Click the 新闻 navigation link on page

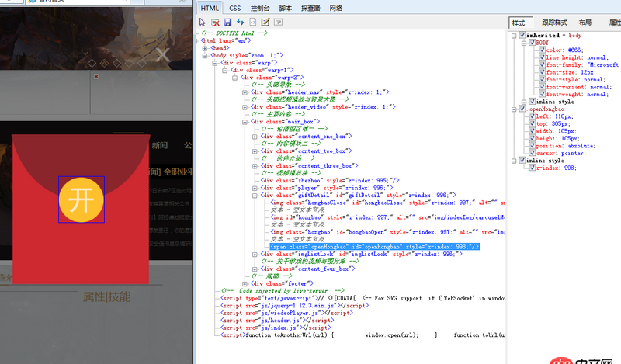159,145
